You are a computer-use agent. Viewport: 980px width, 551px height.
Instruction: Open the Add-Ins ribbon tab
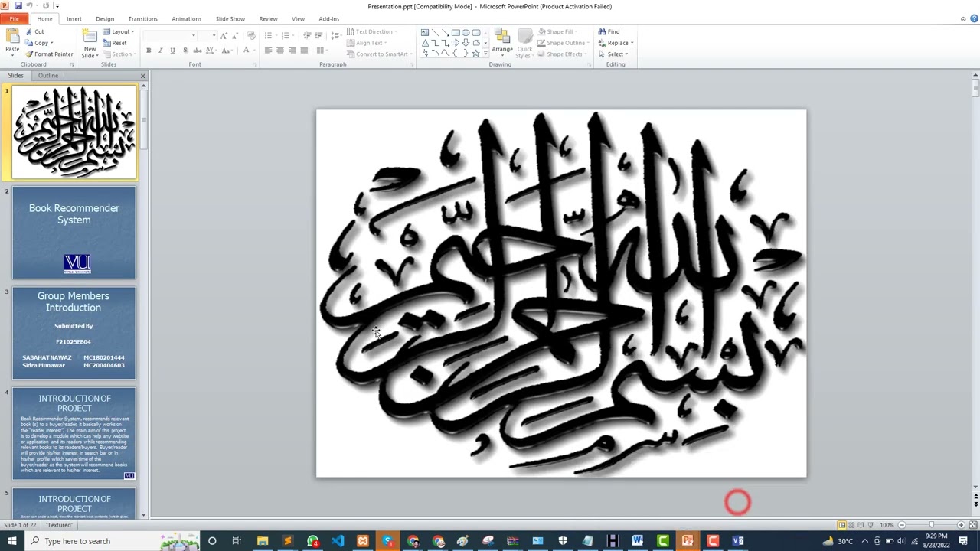pyautogui.click(x=329, y=18)
